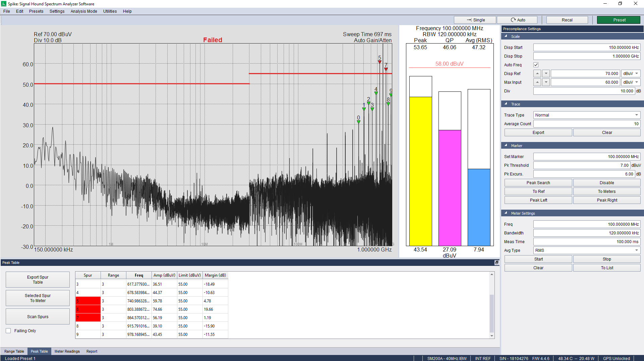Click the Disp Start input field

(587, 48)
